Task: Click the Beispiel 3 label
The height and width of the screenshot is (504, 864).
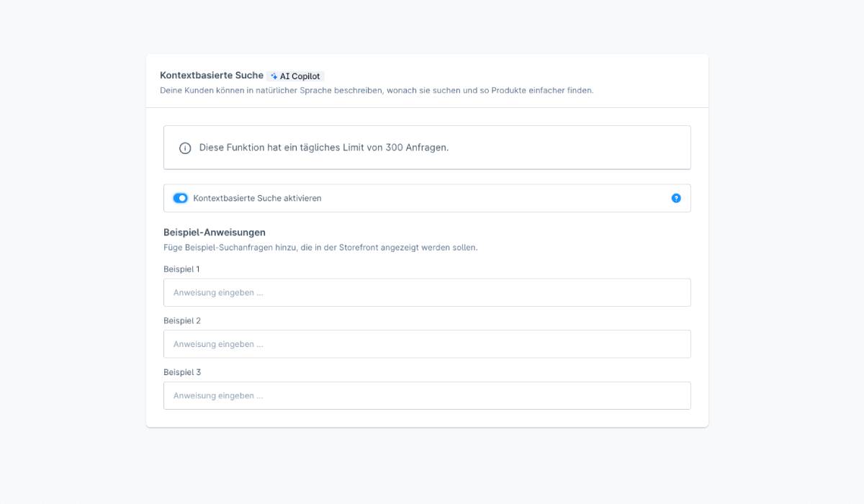Action: [x=182, y=372]
